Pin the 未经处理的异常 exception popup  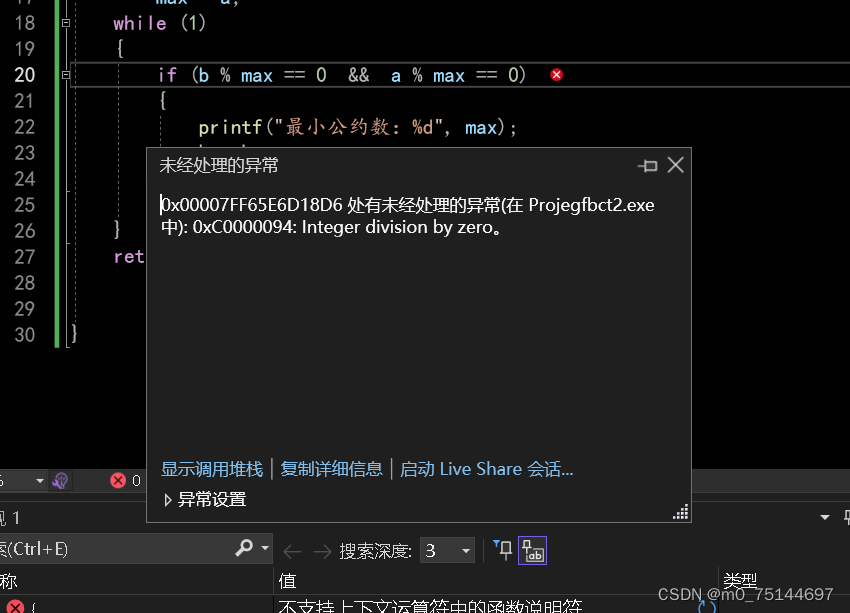pyautogui.click(x=647, y=166)
